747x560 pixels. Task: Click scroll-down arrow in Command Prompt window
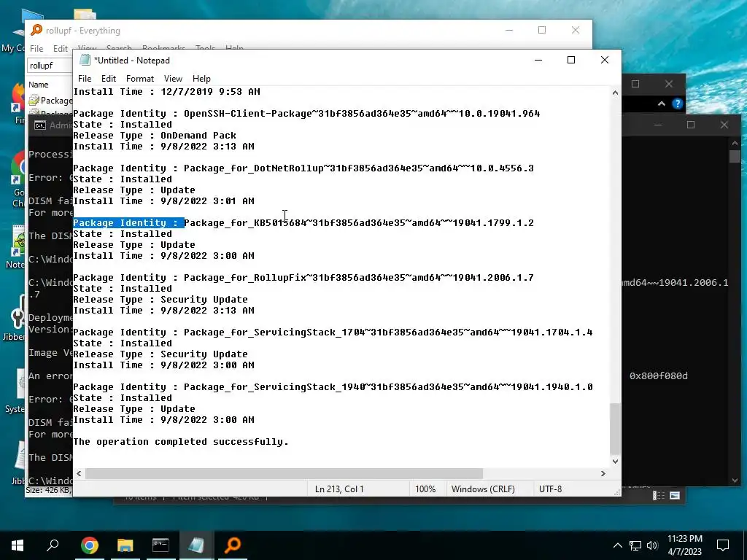(x=735, y=481)
